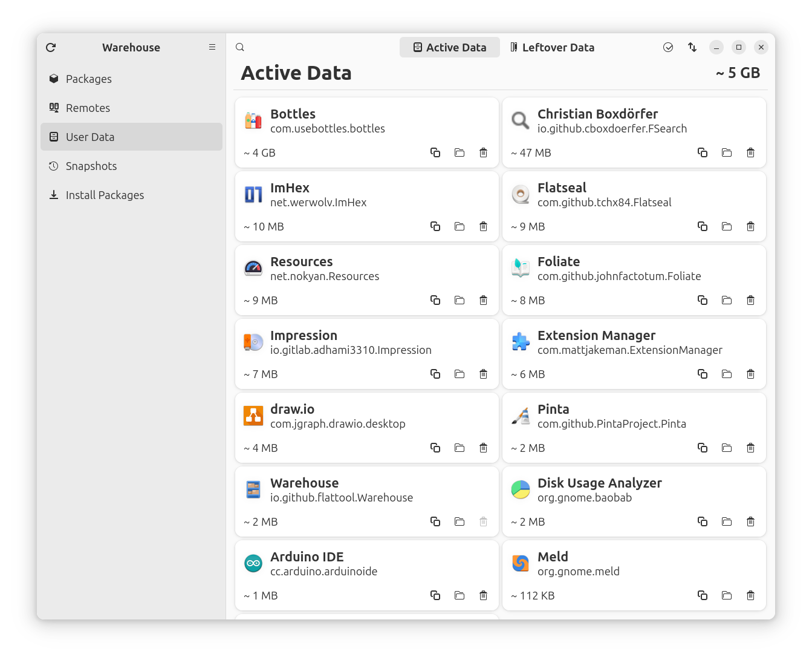This screenshot has height=660, width=812.
Task: Trash Pinta user data
Action: click(x=751, y=448)
